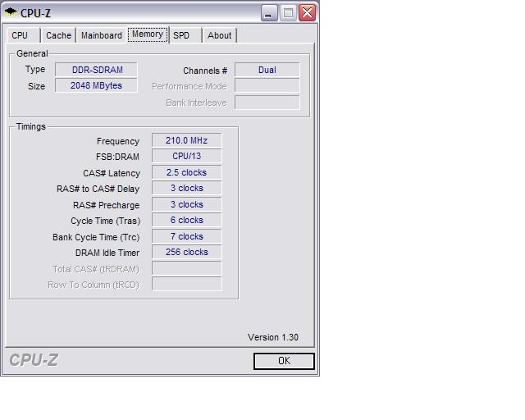The image size is (525, 420).
Task: Click the CAS# Latency label
Action: tap(112, 173)
